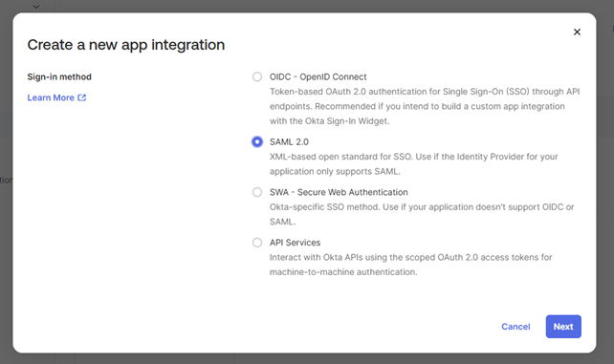Image resolution: width=614 pixels, height=364 pixels.
Task: Click the 'OIDC - OpenID Connect' label text
Action: click(x=318, y=76)
